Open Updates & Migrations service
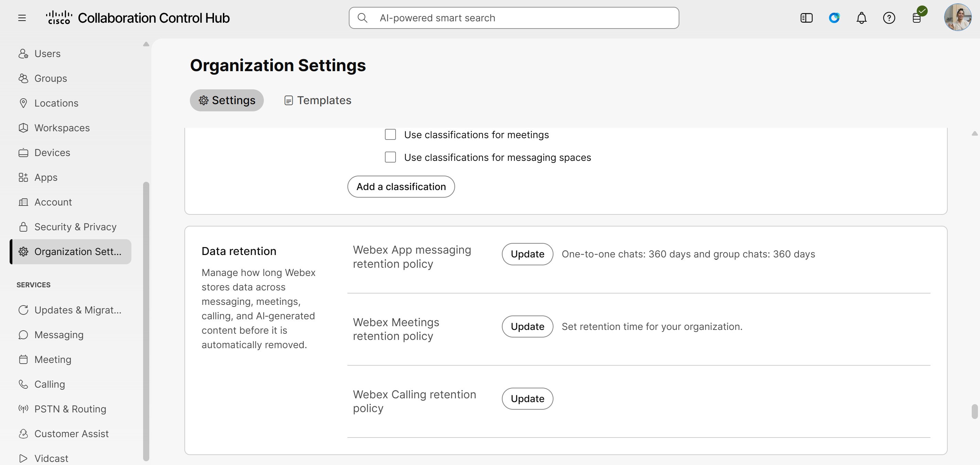This screenshot has width=980, height=465. (x=71, y=310)
